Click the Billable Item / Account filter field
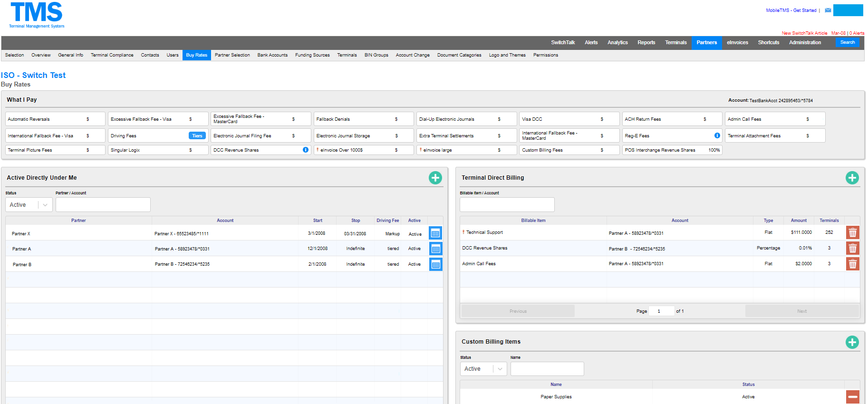The height and width of the screenshot is (404, 868). click(507, 205)
